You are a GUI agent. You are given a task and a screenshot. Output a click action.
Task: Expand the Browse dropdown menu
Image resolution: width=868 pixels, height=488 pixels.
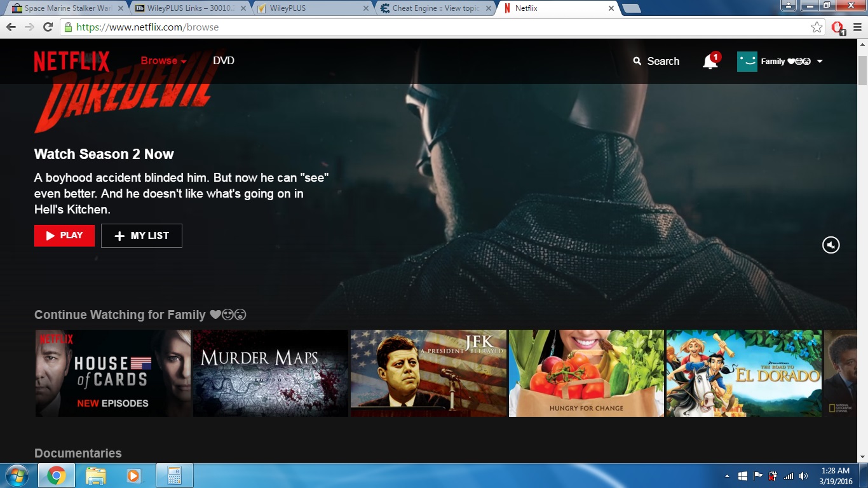click(x=163, y=61)
